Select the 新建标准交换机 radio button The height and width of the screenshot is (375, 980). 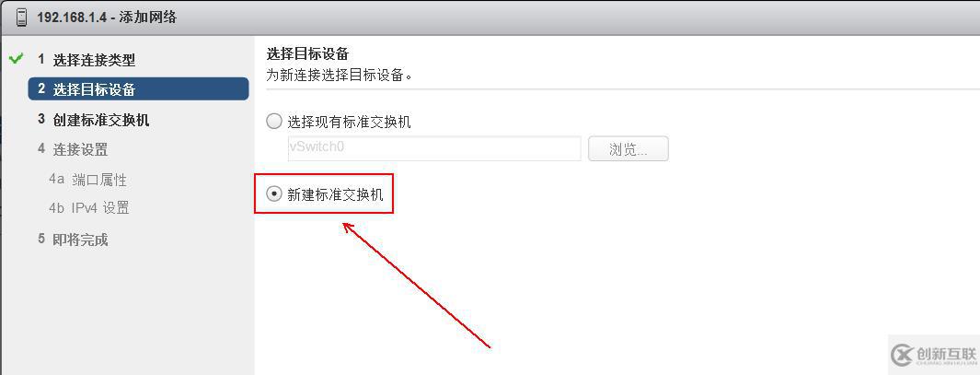273,194
